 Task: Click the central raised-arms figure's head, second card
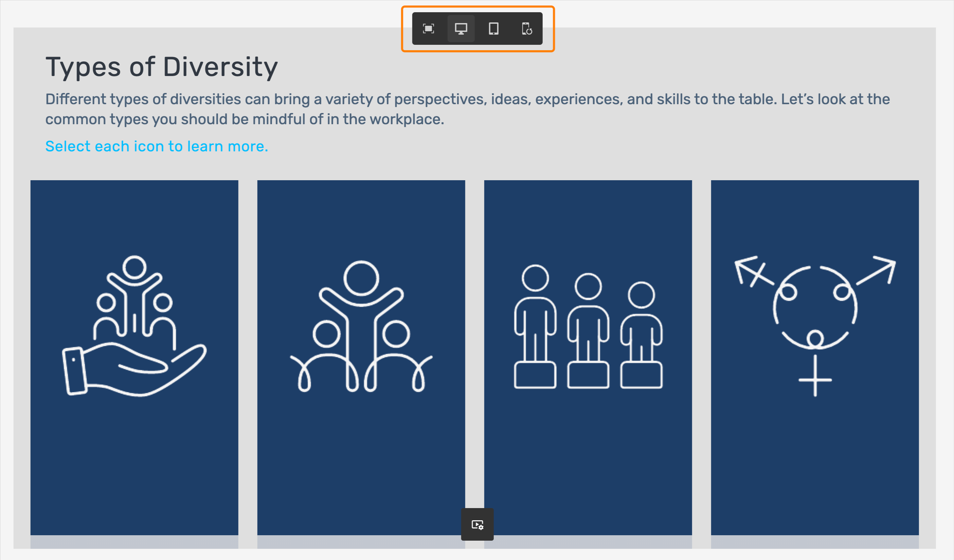click(x=361, y=278)
